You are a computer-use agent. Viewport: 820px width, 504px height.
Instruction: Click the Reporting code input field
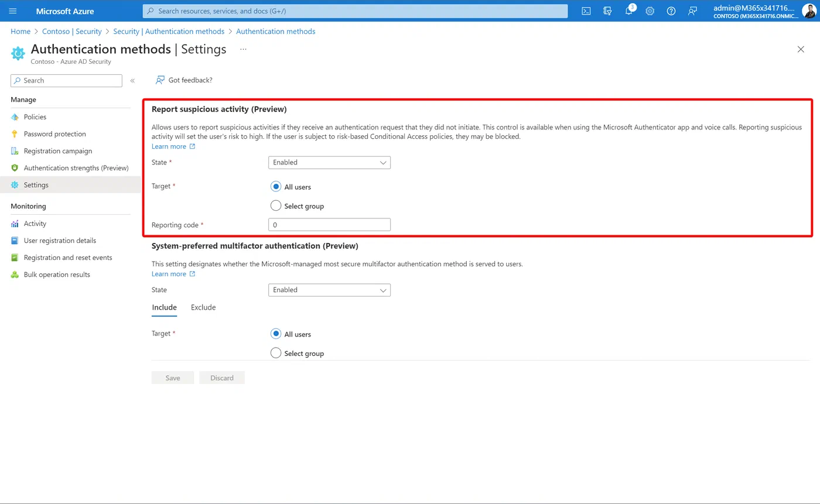point(329,225)
